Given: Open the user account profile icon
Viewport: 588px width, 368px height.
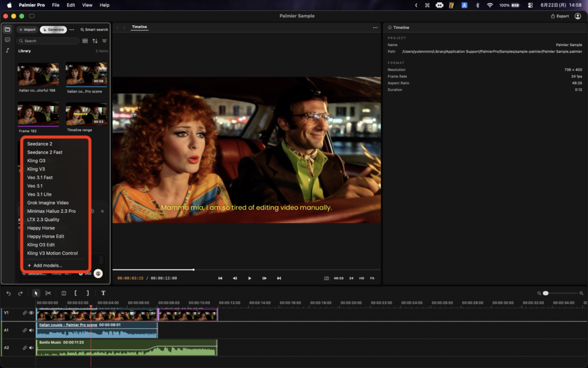Looking at the screenshot, I should click(578, 16).
